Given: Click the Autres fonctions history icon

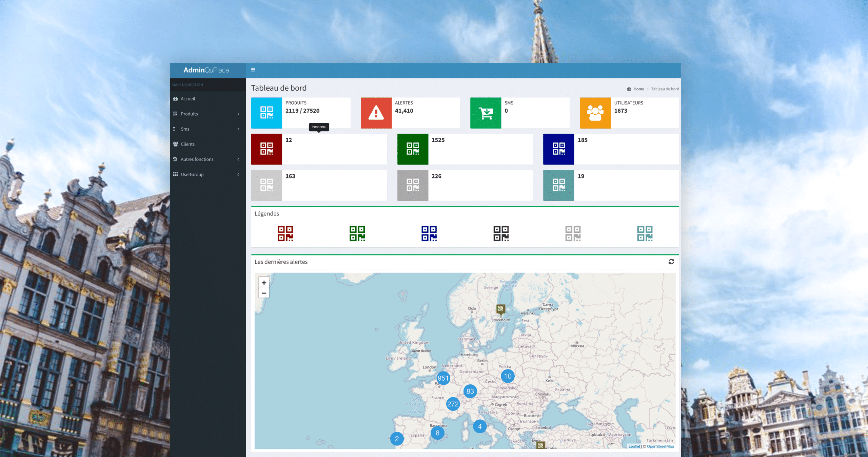Looking at the screenshot, I should point(175,159).
